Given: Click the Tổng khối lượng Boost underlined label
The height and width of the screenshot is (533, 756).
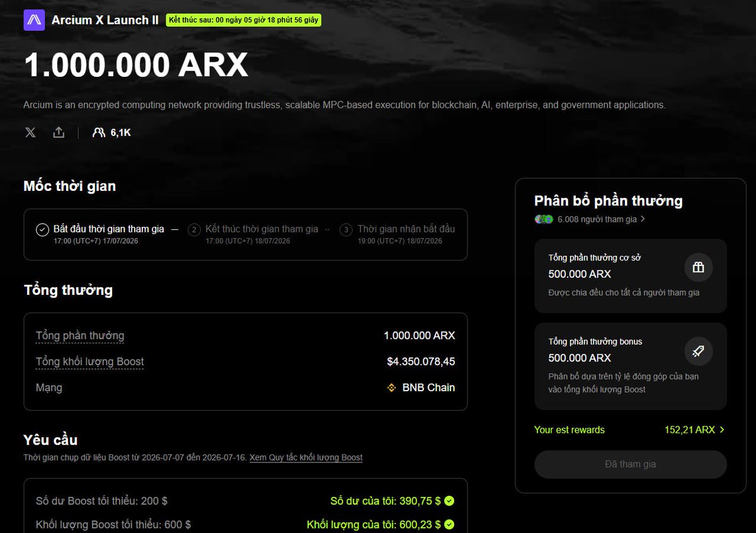Looking at the screenshot, I should [x=90, y=362].
